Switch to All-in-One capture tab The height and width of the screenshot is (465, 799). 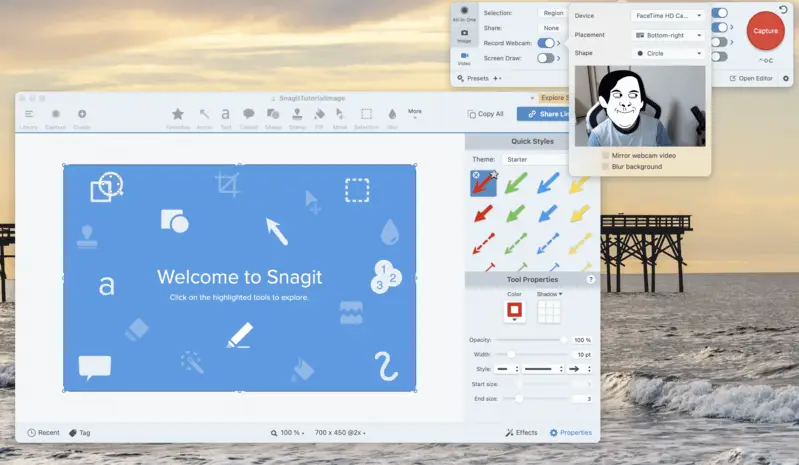click(464, 14)
